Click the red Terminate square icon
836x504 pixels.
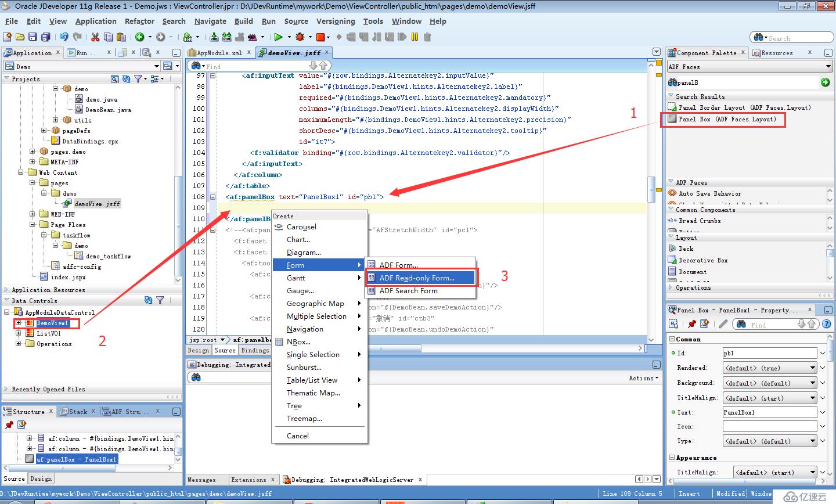coord(320,37)
